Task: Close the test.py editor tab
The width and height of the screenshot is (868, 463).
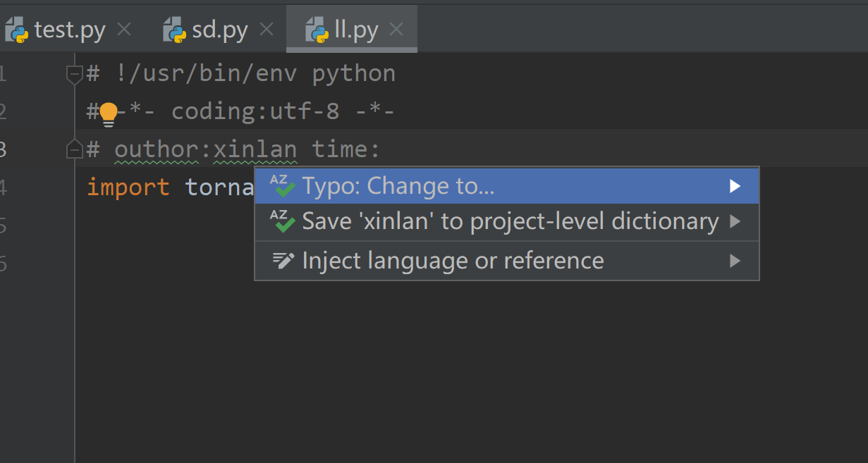Action: tap(124, 30)
